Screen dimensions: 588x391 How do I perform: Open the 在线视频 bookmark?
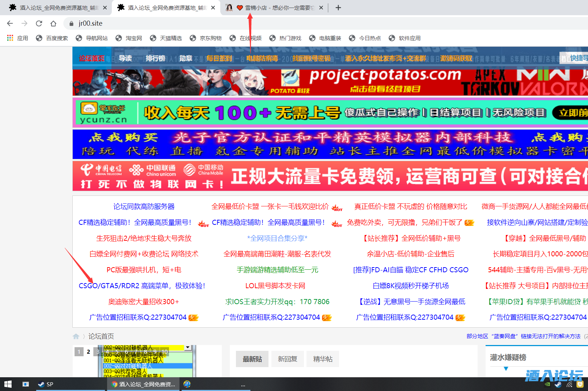pyautogui.click(x=246, y=38)
